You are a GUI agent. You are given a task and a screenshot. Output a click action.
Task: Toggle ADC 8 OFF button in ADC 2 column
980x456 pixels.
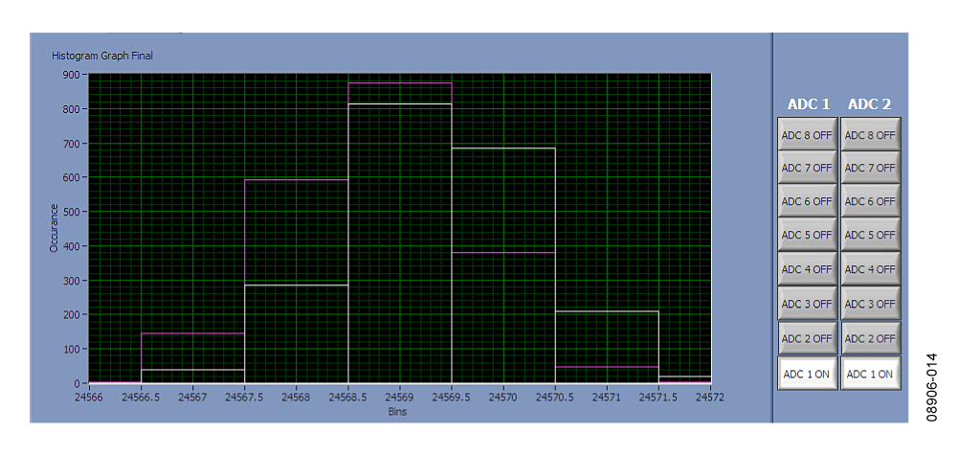pyautogui.click(x=870, y=135)
